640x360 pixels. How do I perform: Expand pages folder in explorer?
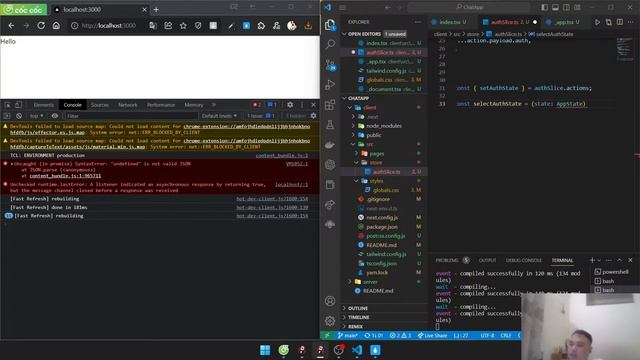[376, 153]
